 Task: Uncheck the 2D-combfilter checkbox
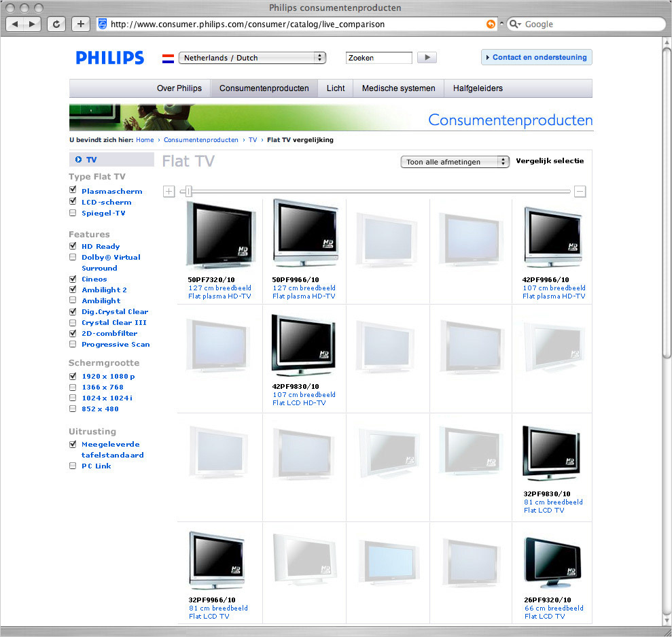point(73,333)
